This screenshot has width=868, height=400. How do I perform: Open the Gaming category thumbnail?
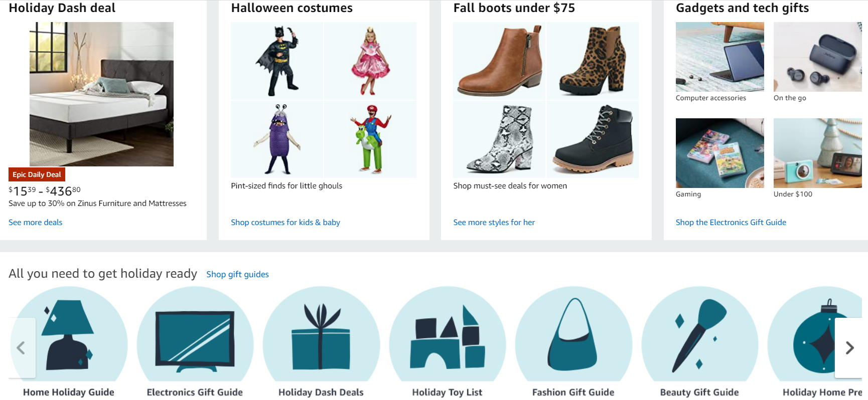(719, 153)
